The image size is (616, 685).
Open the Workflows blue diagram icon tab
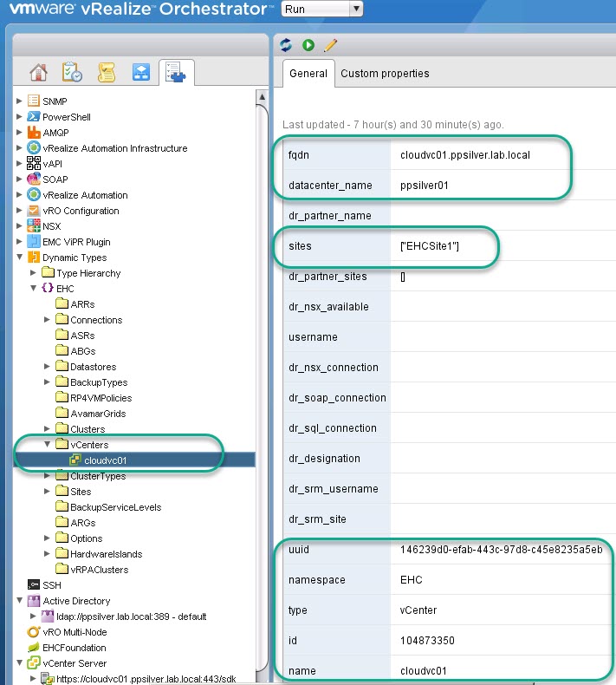(141, 73)
